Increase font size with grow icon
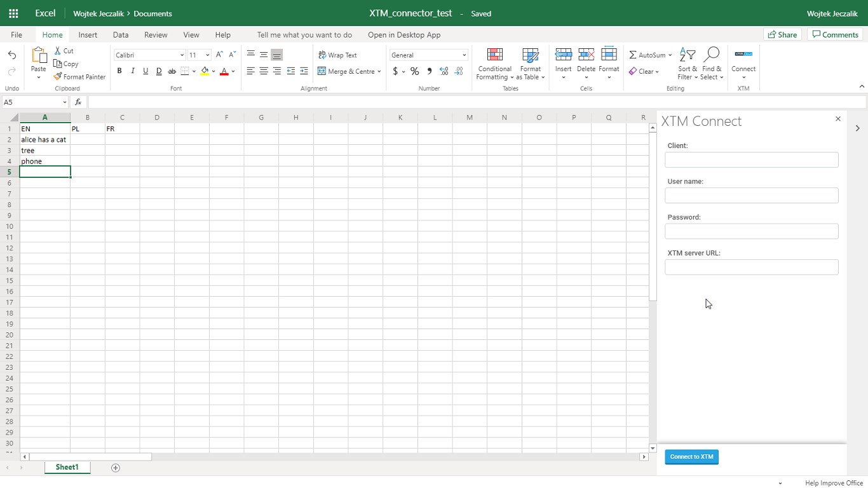The width and height of the screenshot is (868, 488). pos(219,55)
